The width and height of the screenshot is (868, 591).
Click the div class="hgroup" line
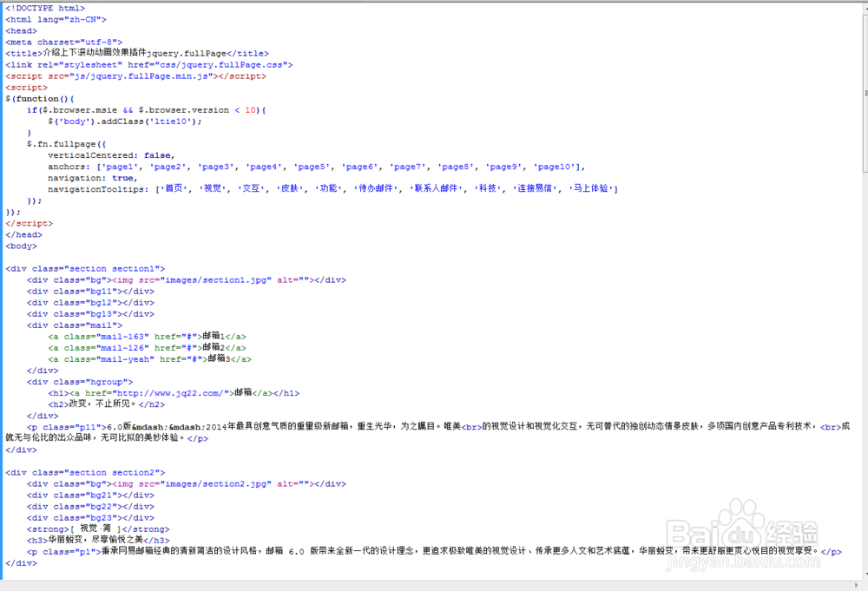80,382
